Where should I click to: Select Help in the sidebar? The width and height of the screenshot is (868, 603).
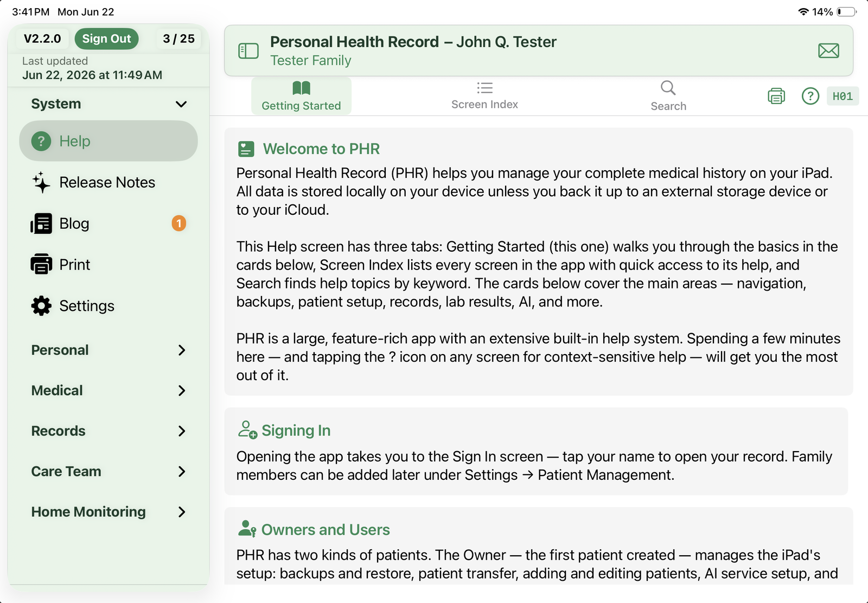[108, 141]
